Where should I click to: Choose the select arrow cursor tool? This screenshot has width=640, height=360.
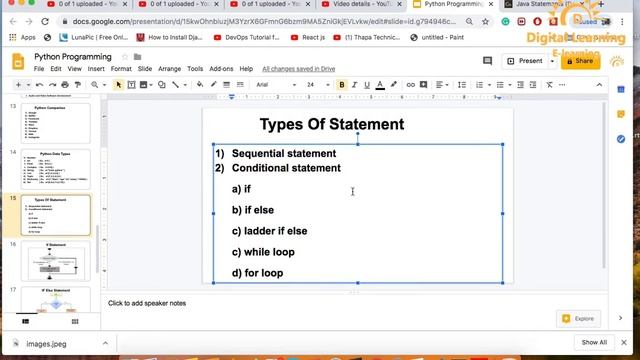point(118,85)
